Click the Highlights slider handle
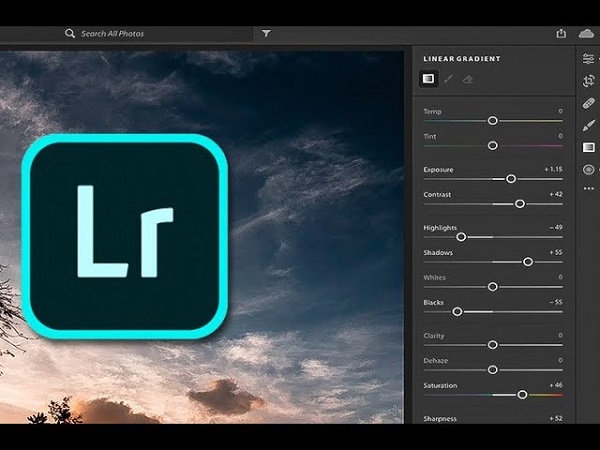Viewport: 600px width, 450px height. (461, 237)
